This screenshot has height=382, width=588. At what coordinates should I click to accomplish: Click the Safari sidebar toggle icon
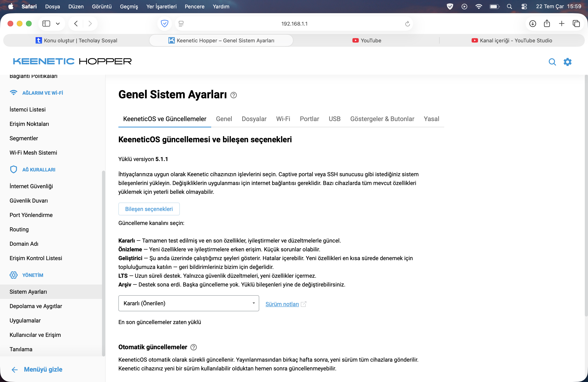point(46,24)
